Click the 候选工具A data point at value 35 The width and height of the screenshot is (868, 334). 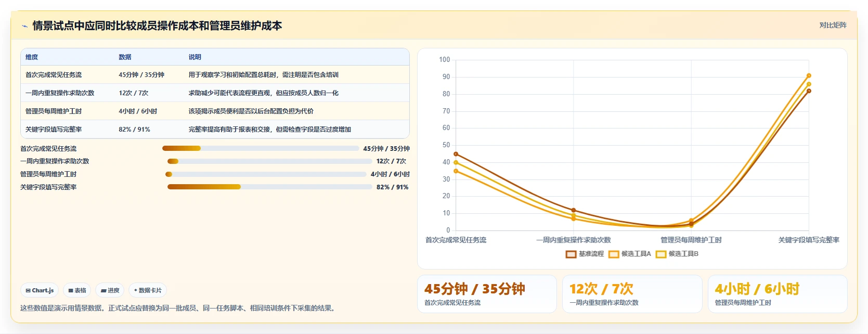pyautogui.click(x=456, y=171)
